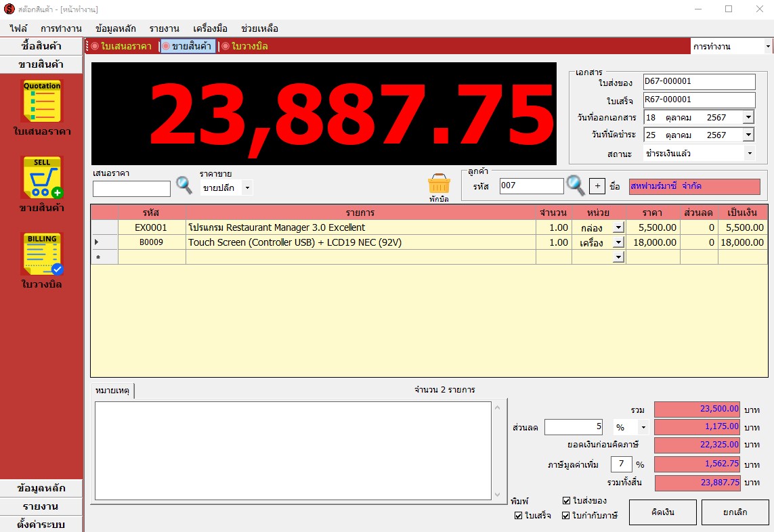Image resolution: width=774 pixels, height=532 pixels.
Task: Click the customer name field สหฟาร์มาซี จำกัด
Action: (x=694, y=186)
